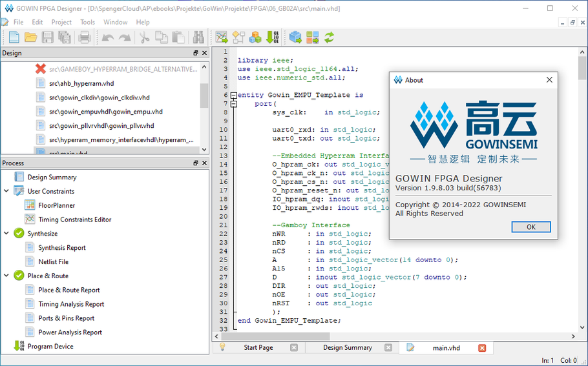Run synthesis with the blue block icon
Image resolution: width=588 pixels, height=366 pixels.
point(295,37)
